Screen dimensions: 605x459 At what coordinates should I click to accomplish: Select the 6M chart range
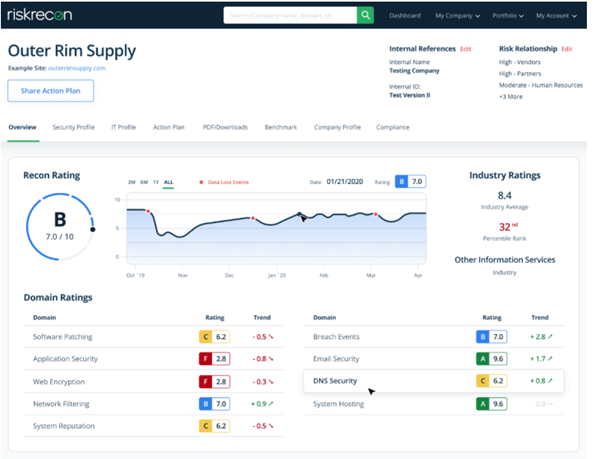point(144,182)
